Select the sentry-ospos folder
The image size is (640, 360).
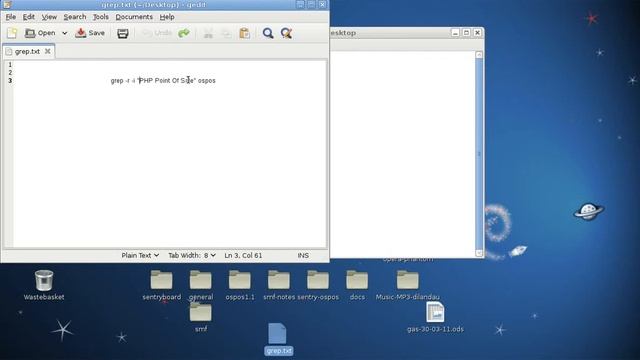coord(318,285)
